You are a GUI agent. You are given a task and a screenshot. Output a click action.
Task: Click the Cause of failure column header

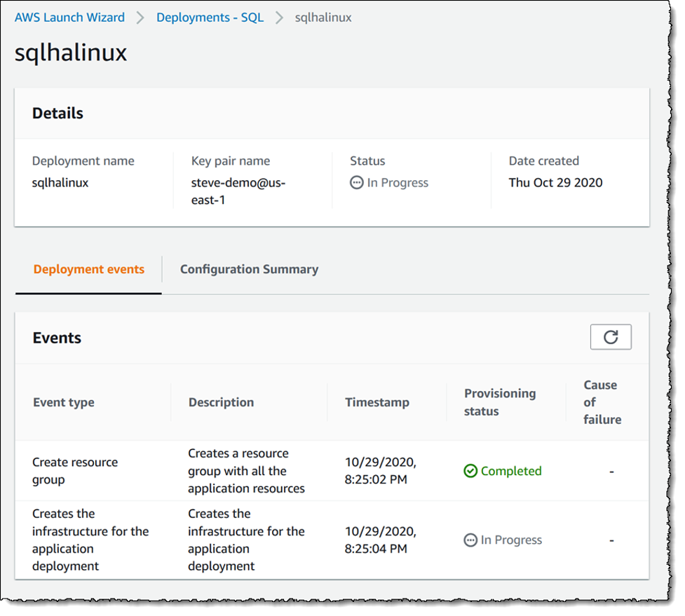click(x=602, y=402)
